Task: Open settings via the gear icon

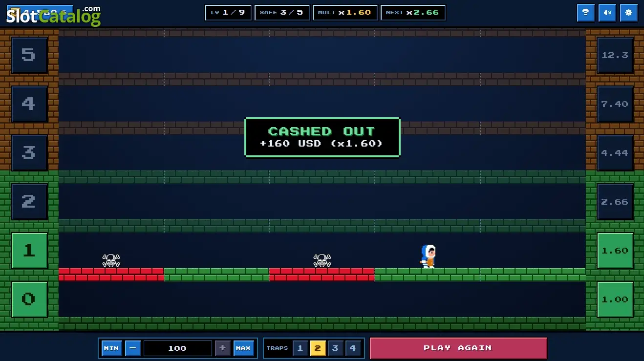Action: coord(628,13)
